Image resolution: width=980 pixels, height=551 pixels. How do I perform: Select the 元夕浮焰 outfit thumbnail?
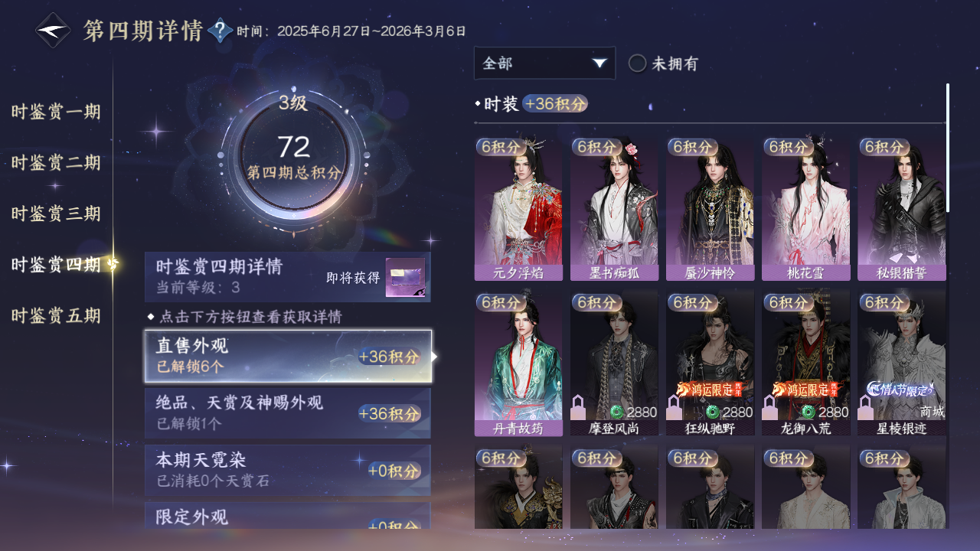tap(518, 209)
